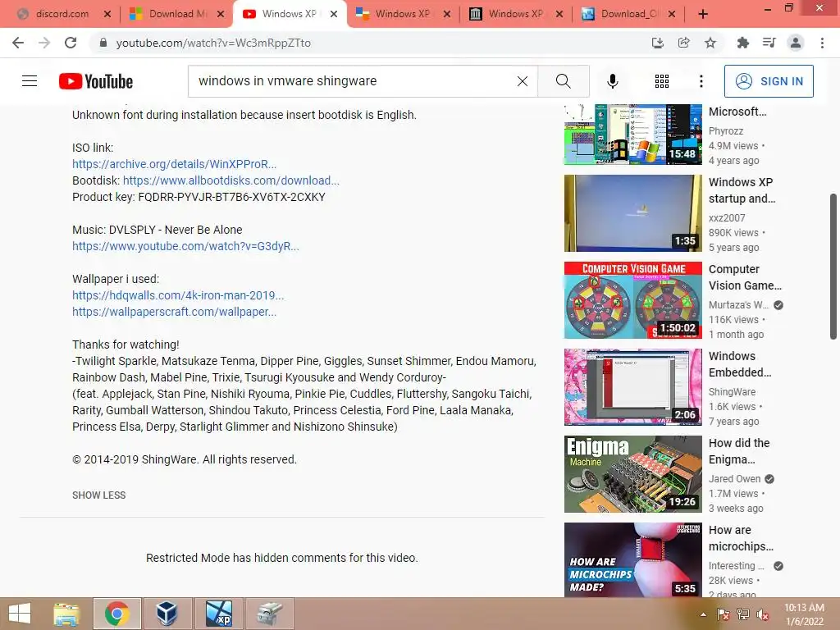Screen dimensions: 840x630
Task: Click the xxz2007 channel name
Action: (727, 218)
